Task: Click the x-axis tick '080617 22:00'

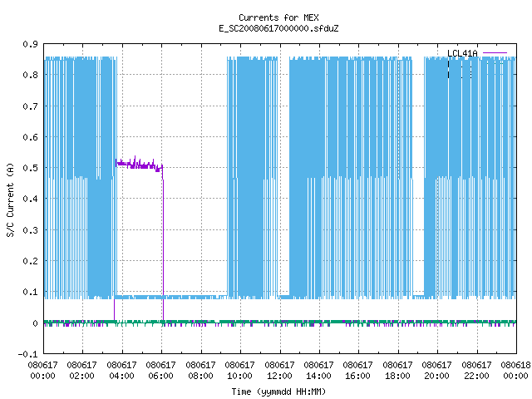Action: pyautogui.click(x=476, y=371)
